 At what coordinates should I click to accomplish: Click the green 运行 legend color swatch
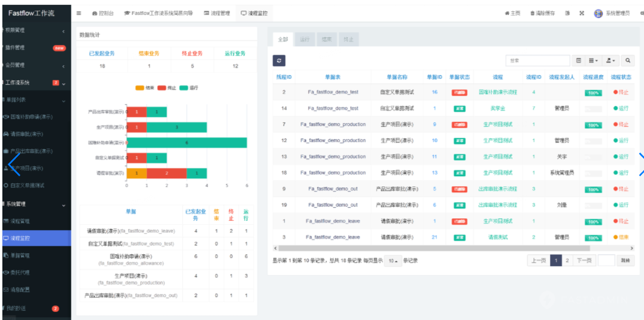click(183, 88)
